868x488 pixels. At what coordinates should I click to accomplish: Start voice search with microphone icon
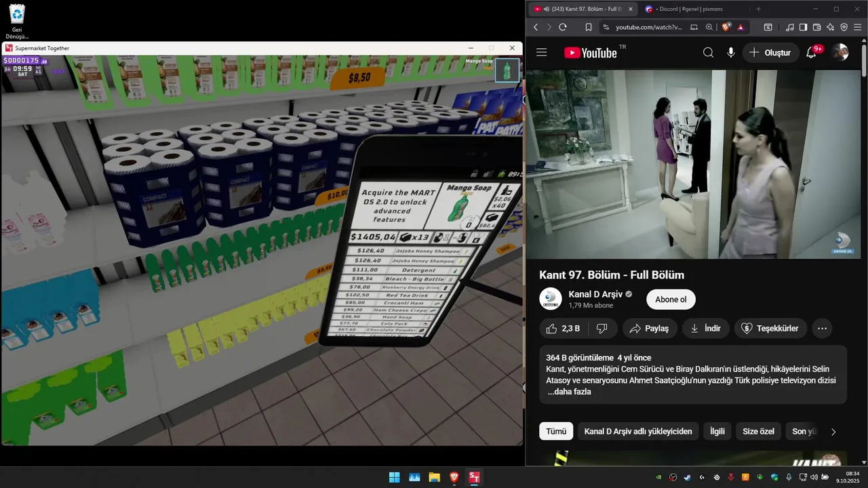(730, 53)
